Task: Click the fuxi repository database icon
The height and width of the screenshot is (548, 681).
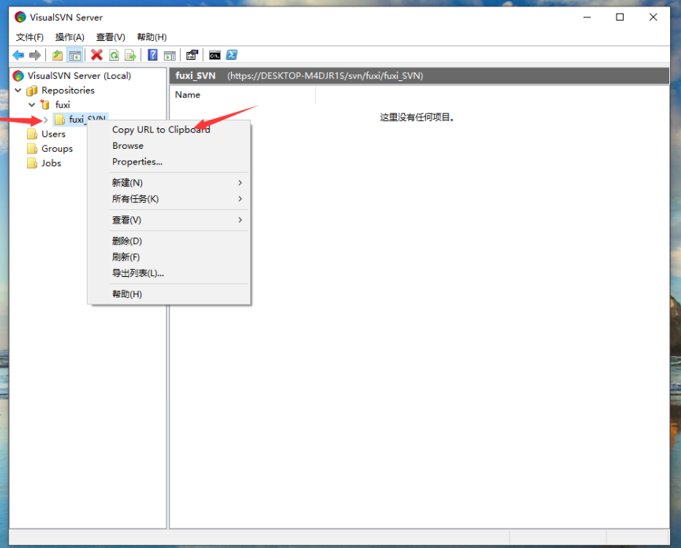Action: pos(45,105)
